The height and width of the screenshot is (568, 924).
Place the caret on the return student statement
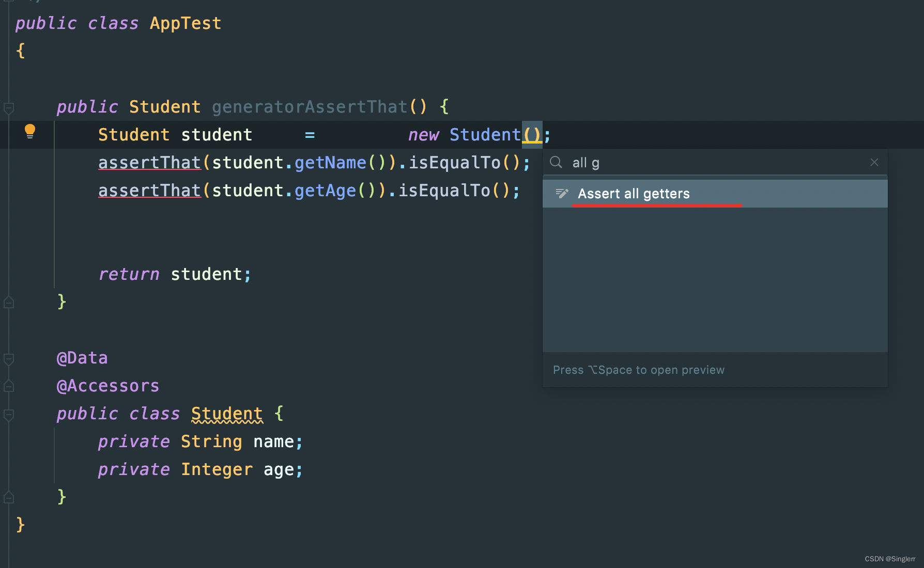(x=175, y=274)
